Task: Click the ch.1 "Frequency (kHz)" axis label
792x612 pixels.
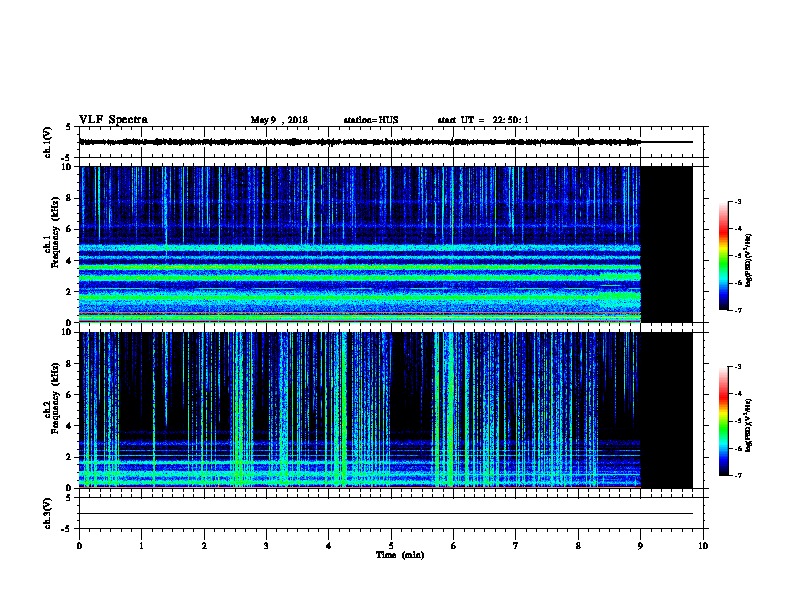Action: coord(55,233)
